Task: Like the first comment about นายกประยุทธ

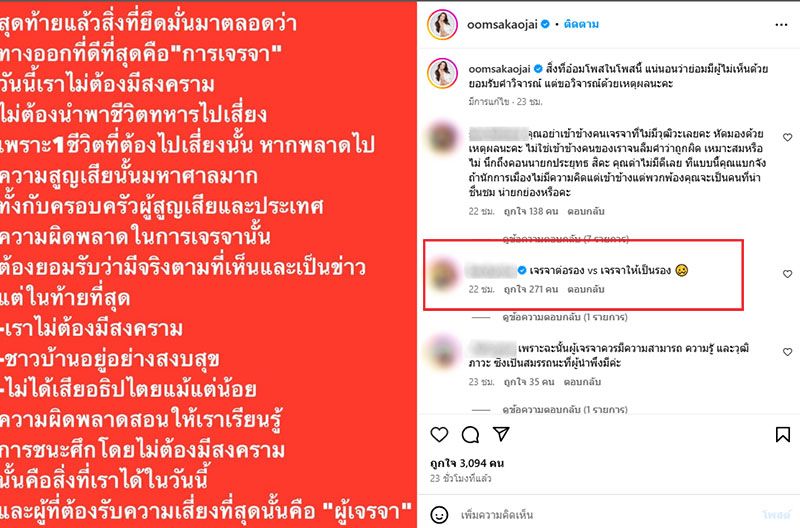Action: coord(787,137)
